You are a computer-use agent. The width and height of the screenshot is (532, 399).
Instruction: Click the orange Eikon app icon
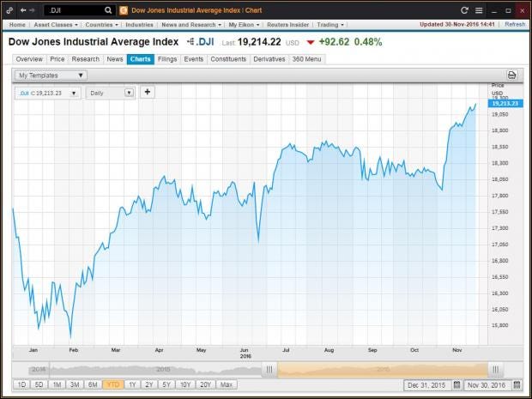tap(124, 10)
